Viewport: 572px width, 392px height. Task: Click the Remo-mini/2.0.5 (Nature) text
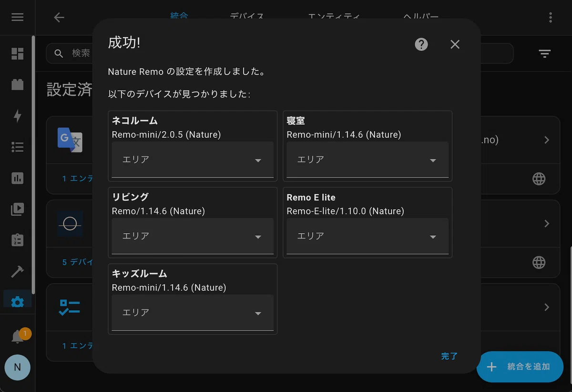[x=166, y=134]
